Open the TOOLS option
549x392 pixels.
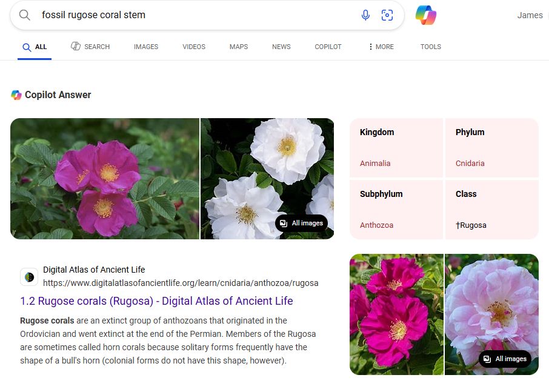click(431, 47)
